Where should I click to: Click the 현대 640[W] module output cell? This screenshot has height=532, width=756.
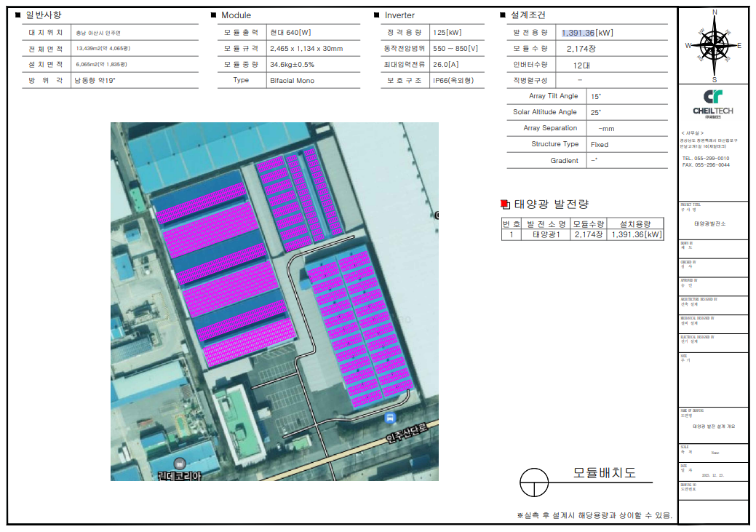(x=290, y=33)
